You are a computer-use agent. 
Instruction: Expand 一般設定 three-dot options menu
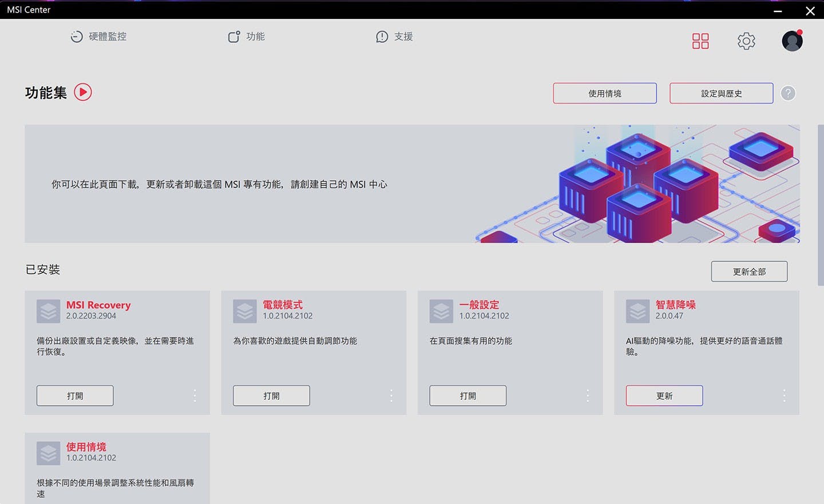click(x=587, y=395)
